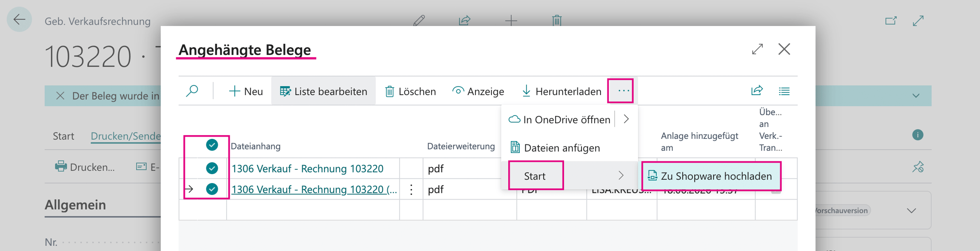Click the Allgemein section heading
Image resolution: width=980 pixels, height=251 pixels.
(75, 205)
